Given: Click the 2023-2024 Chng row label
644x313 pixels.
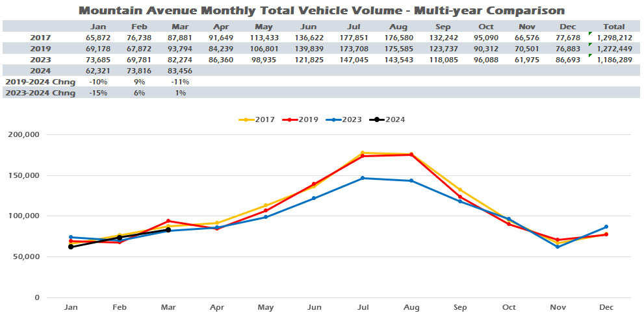Looking at the screenshot, I should click(x=40, y=93).
